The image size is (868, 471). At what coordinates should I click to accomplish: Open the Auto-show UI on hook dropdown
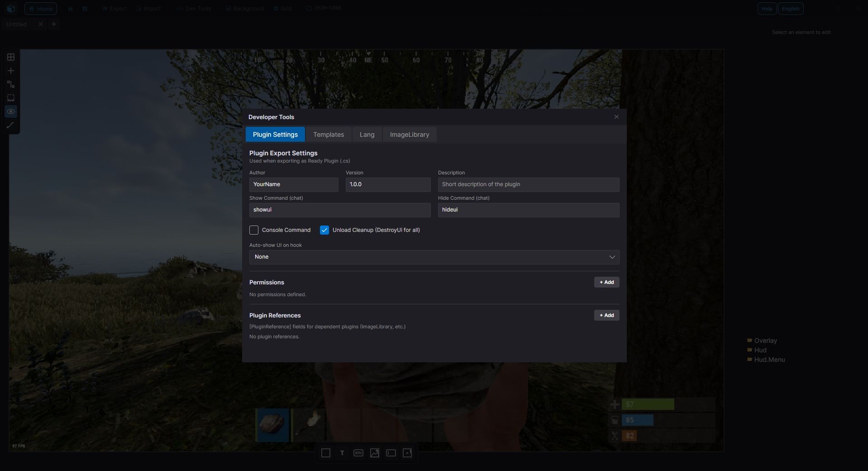434,257
